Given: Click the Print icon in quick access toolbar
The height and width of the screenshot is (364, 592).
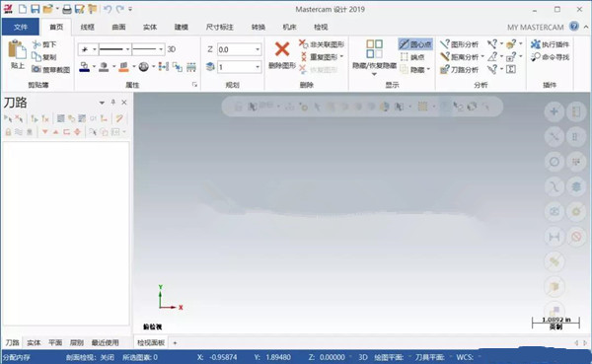Looking at the screenshot, I should (67, 9).
